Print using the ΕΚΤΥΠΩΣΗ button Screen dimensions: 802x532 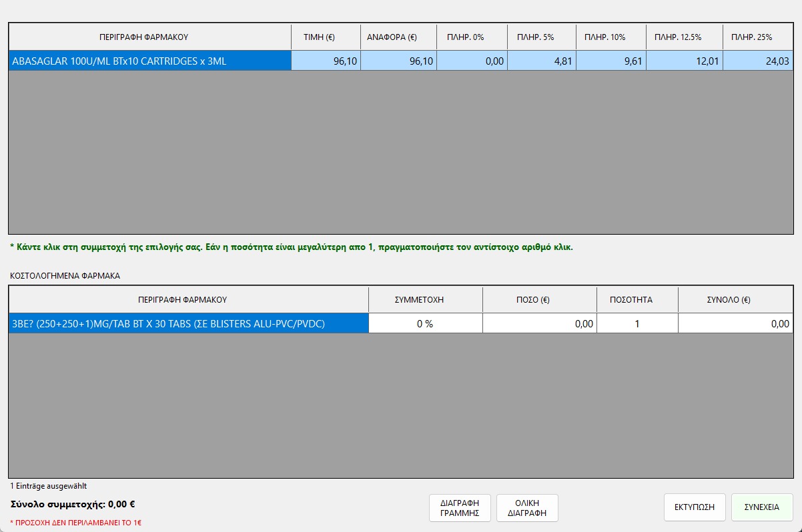coord(695,507)
